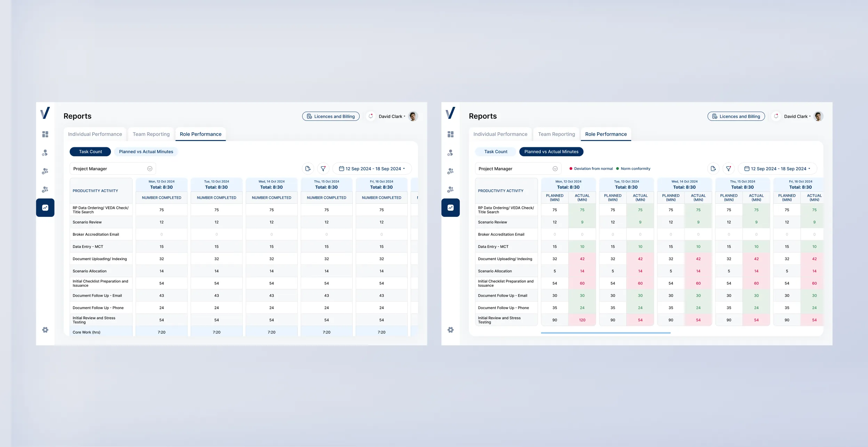This screenshot has width=868, height=447.
Task: Open the user management icon in sidebar
Action: 45,152
